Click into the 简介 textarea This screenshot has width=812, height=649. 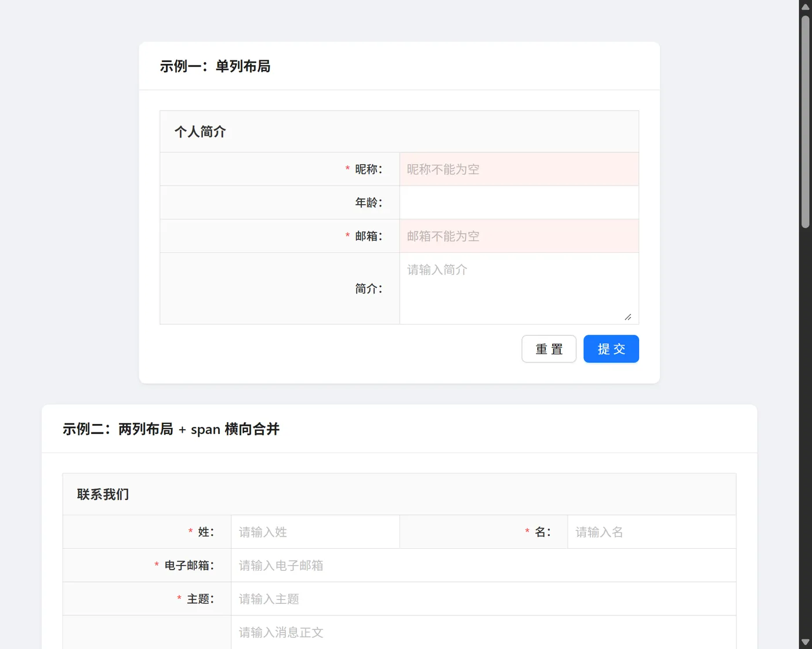pos(519,288)
